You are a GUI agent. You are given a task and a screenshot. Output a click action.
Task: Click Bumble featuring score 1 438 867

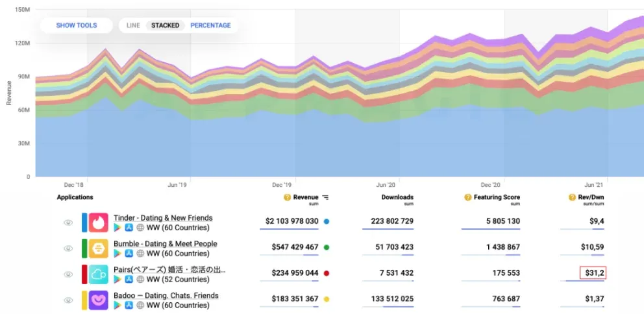click(x=503, y=247)
